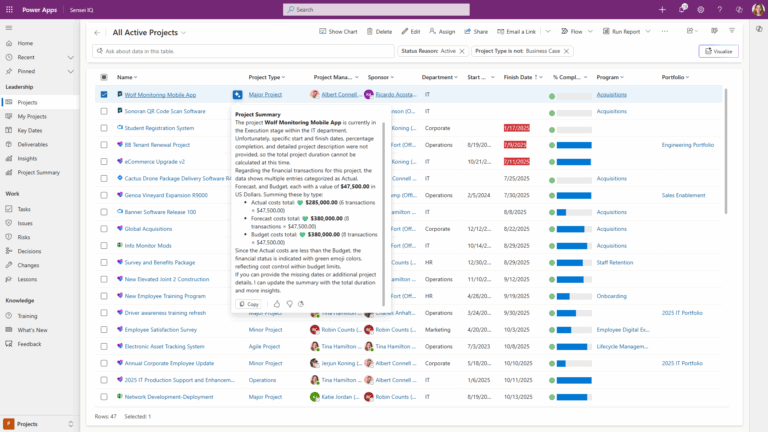Image resolution: width=768 pixels, height=432 pixels.
Task: Copy the project summary text
Action: [x=249, y=304]
